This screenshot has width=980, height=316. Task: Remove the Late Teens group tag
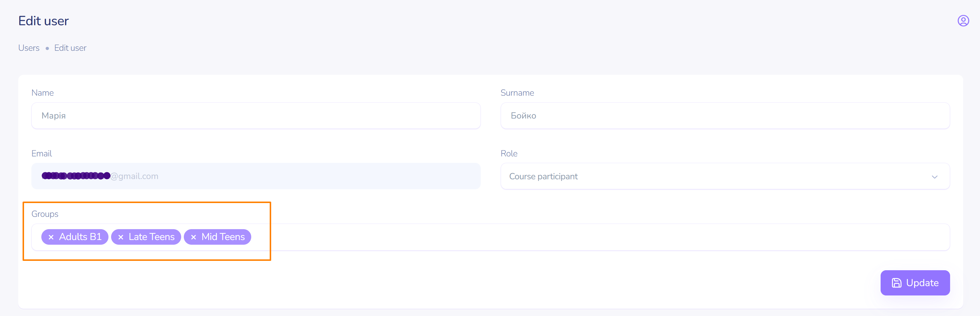120,237
